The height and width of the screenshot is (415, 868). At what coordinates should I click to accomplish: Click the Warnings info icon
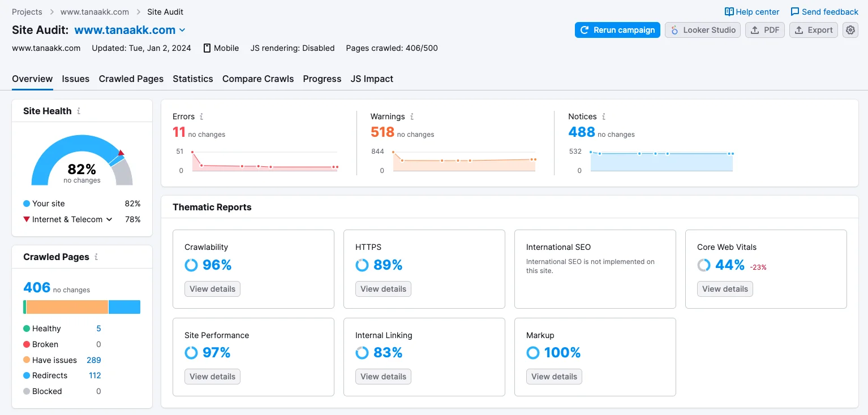(x=412, y=116)
